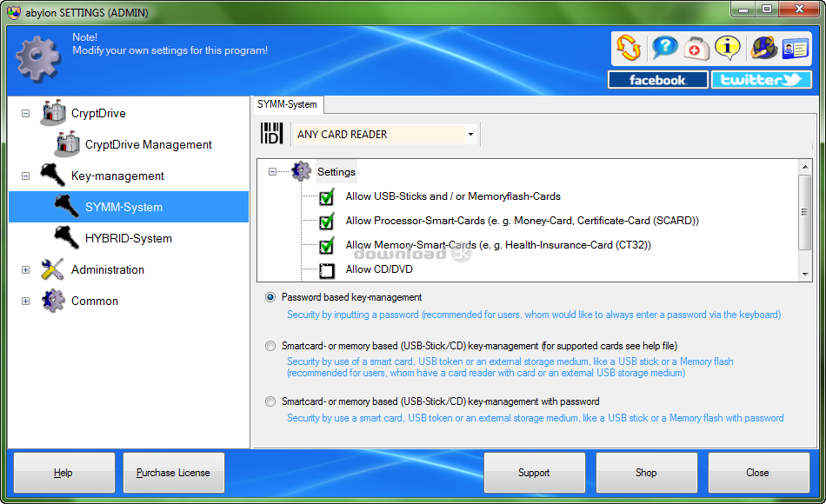Collapse the Key-management tree node
The image size is (826, 504).
click(x=25, y=176)
